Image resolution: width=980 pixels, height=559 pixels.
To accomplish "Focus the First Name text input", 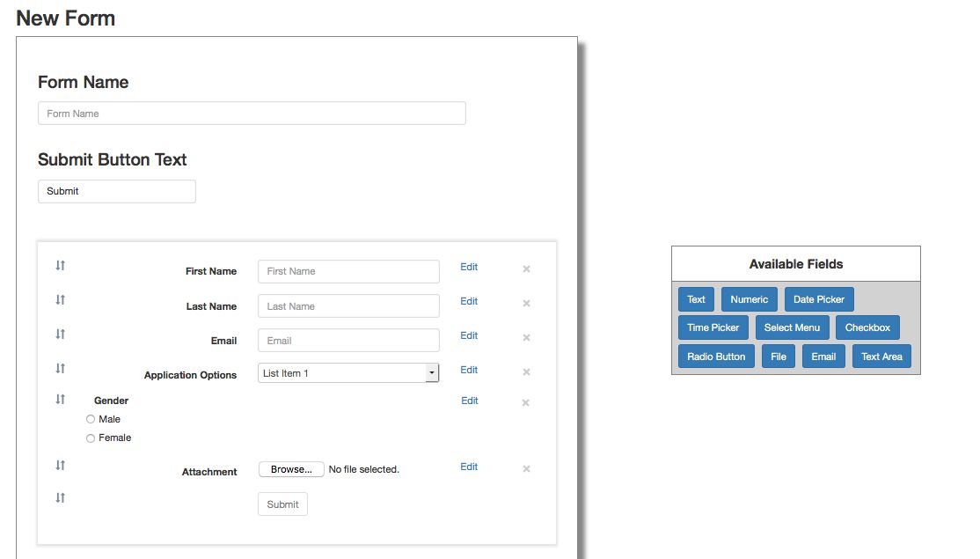I will click(348, 271).
